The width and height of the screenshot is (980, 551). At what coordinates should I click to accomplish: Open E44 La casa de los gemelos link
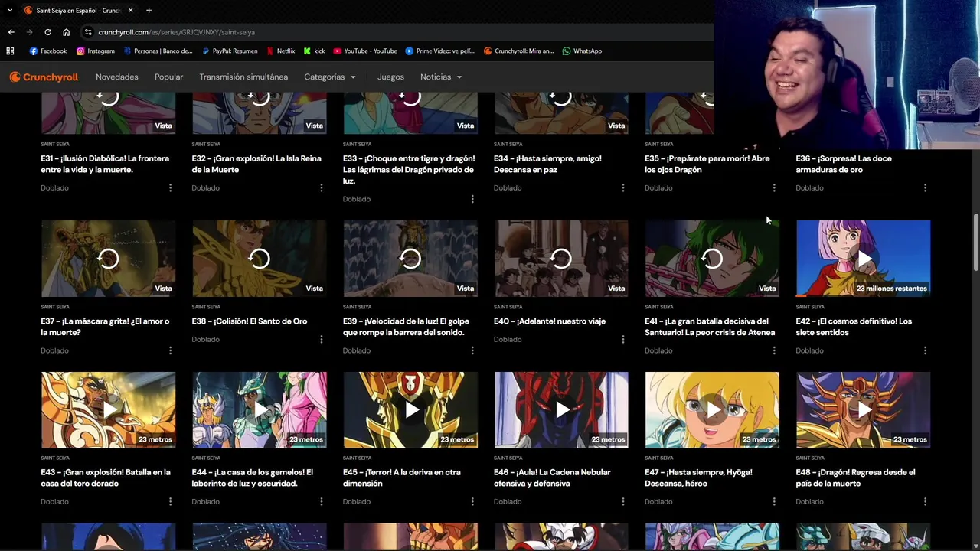click(x=253, y=478)
